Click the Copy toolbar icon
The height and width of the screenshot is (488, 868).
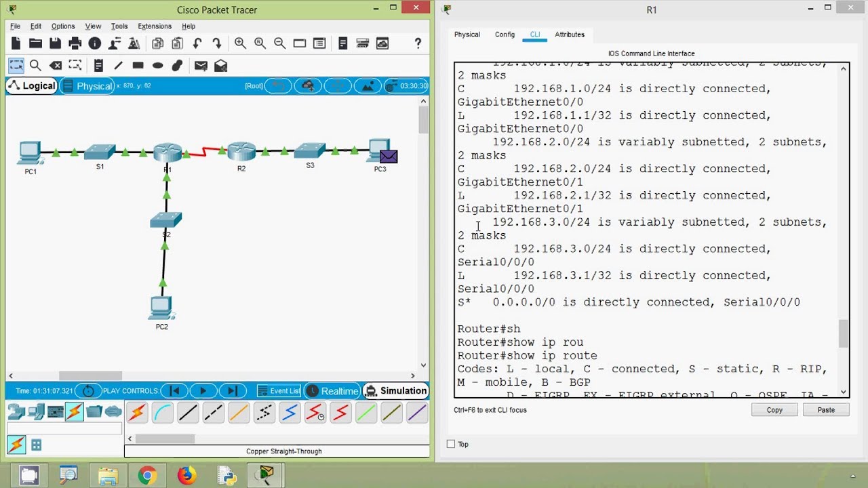click(x=158, y=43)
